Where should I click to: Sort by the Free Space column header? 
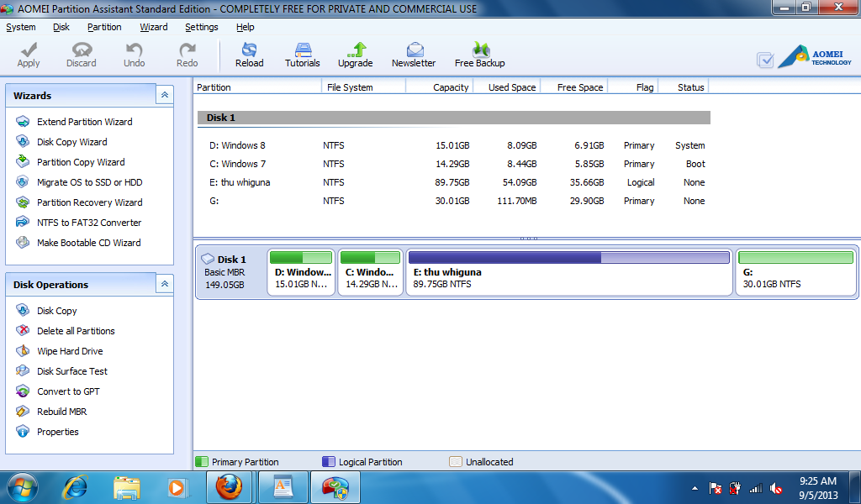tap(574, 87)
